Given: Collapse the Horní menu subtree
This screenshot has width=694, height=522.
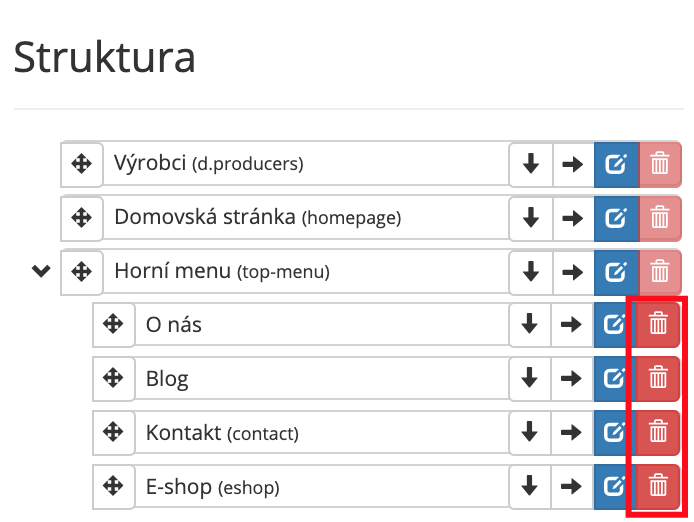Looking at the screenshot, I should 41,271.
